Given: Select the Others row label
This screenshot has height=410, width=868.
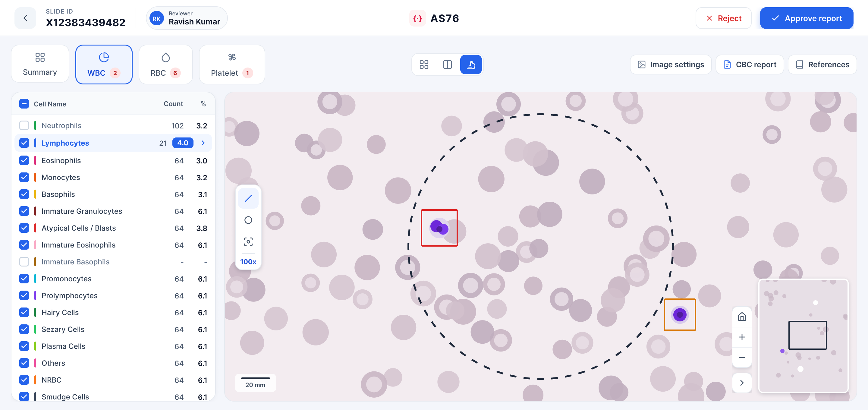Looking at the screenshot, I should point(53,363).
